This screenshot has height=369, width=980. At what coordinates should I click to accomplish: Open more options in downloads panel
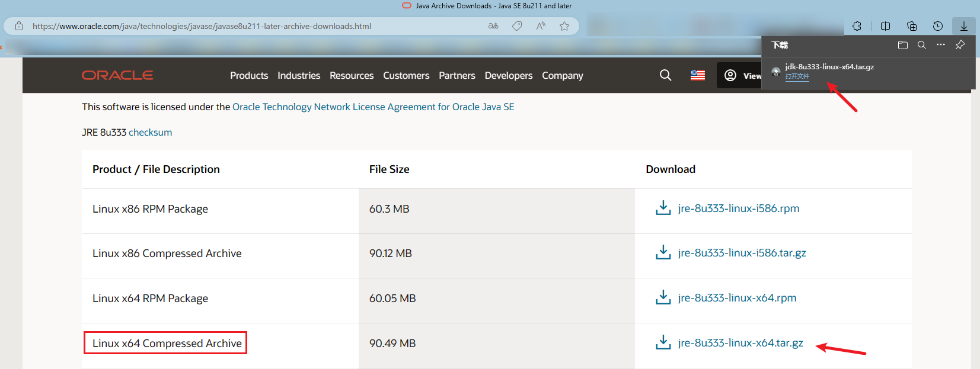(x=941, y=45)
